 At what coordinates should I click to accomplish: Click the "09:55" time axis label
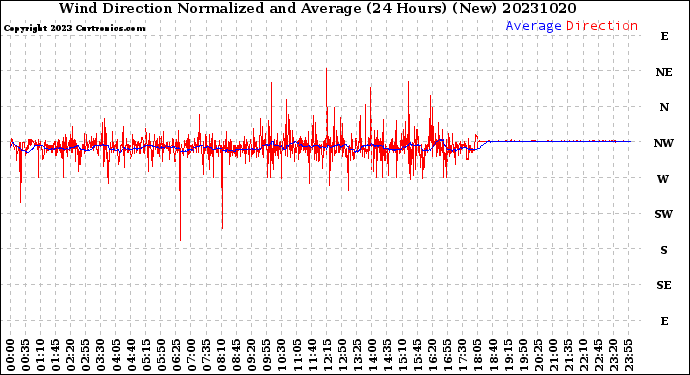[267, 355]
